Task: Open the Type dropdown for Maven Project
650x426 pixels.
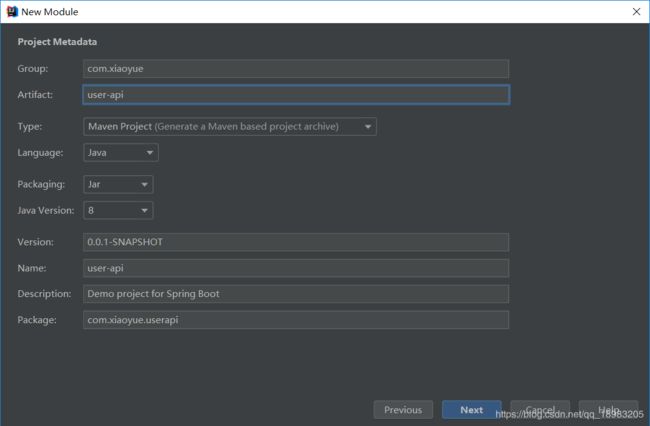Action: [x=230, y=127]
